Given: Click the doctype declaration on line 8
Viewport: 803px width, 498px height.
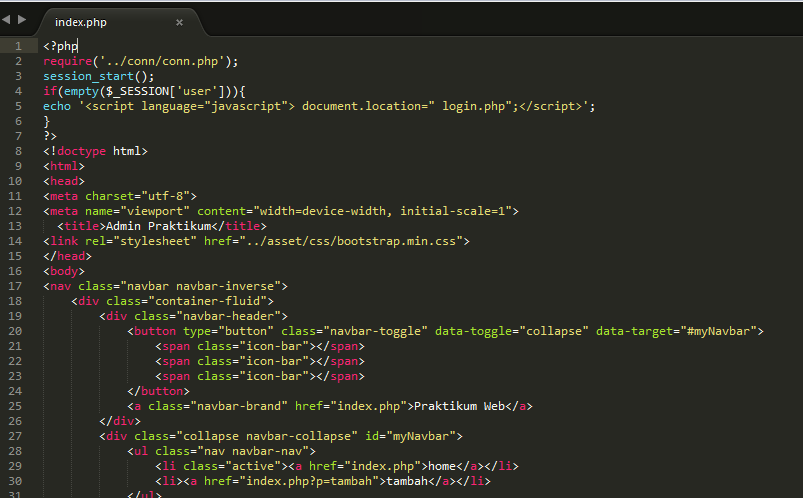Looking at the screenshot, I should tap(95, 151).
